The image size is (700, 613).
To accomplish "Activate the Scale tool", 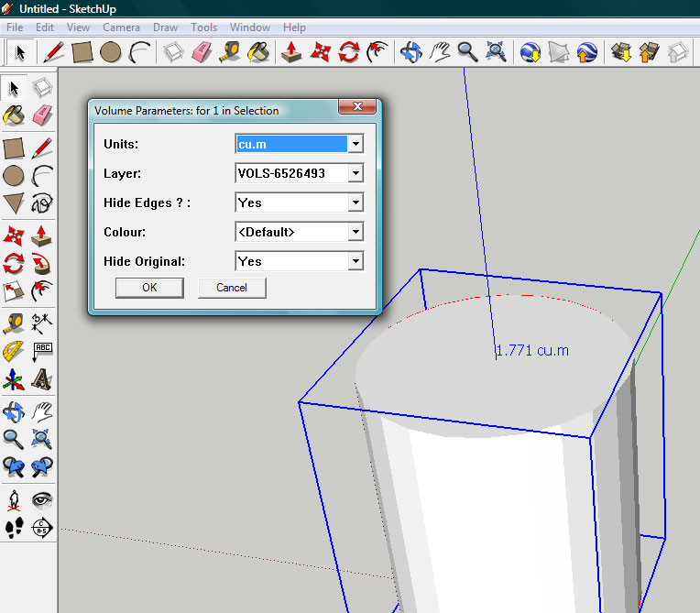I will (x=14, y=292).
